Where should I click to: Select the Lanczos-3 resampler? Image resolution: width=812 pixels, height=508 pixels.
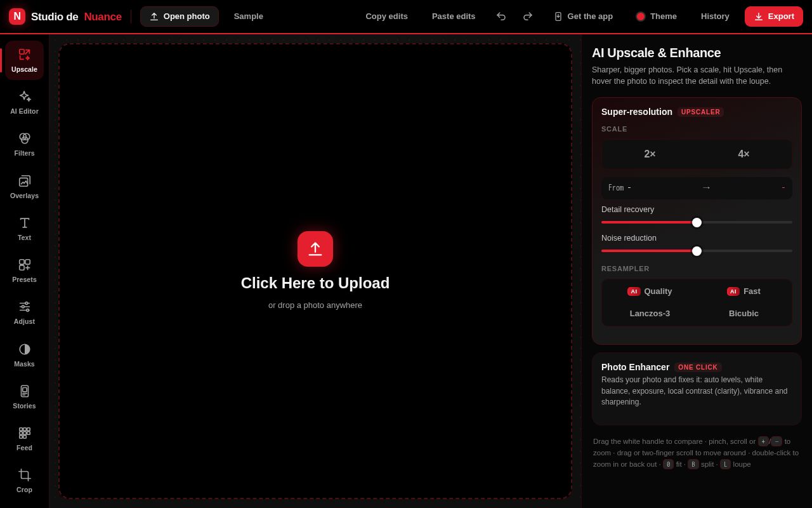[x=650, y=314]
